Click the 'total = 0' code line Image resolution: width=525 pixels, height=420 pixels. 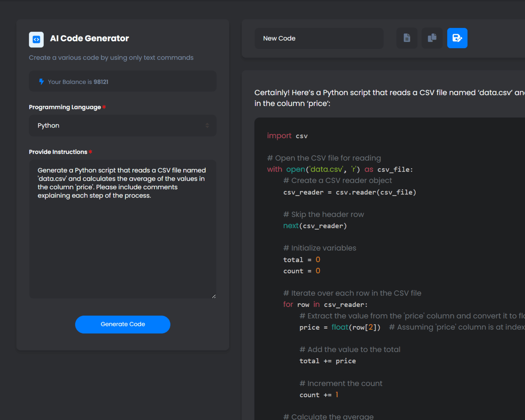(302, 260)
